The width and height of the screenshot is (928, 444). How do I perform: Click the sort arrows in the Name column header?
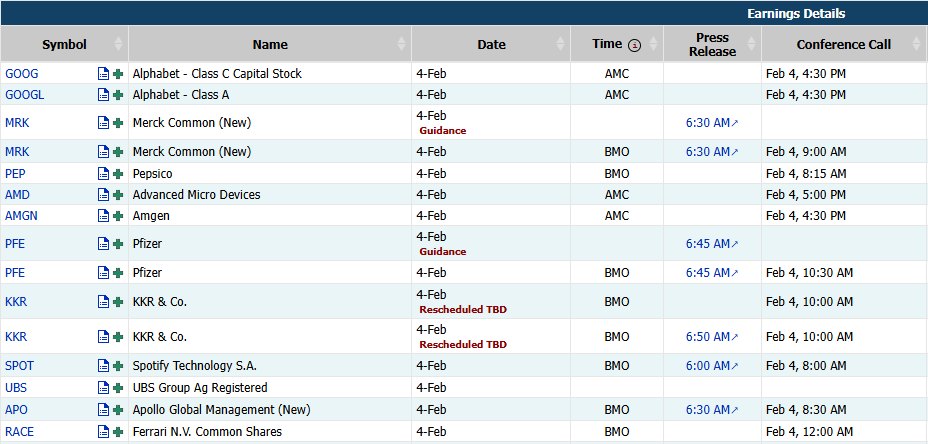402,44
